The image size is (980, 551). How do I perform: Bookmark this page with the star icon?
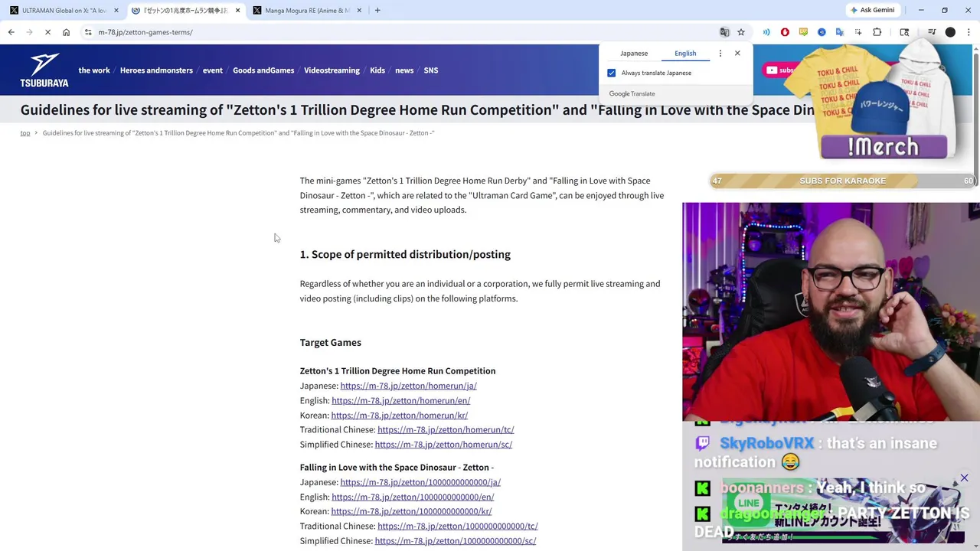point(741,32)
